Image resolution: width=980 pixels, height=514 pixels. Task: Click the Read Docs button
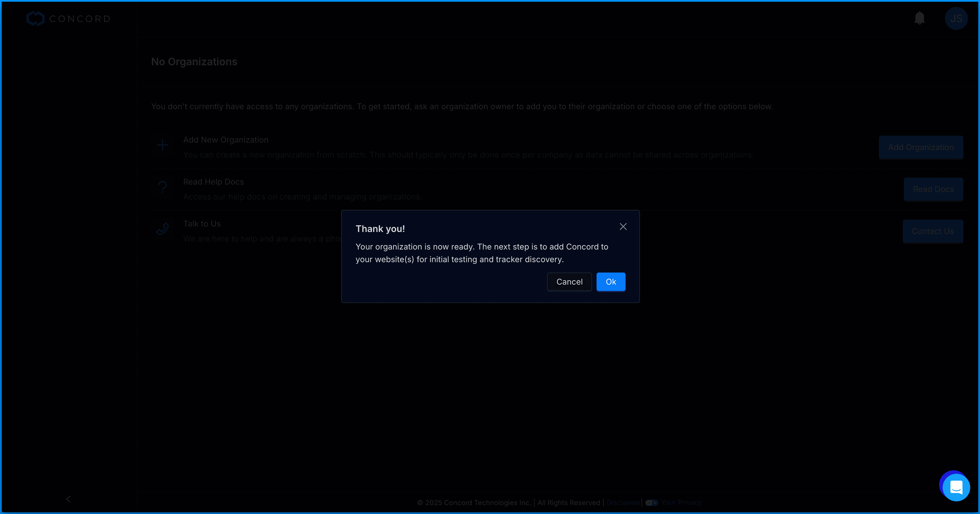pos(933,189)
